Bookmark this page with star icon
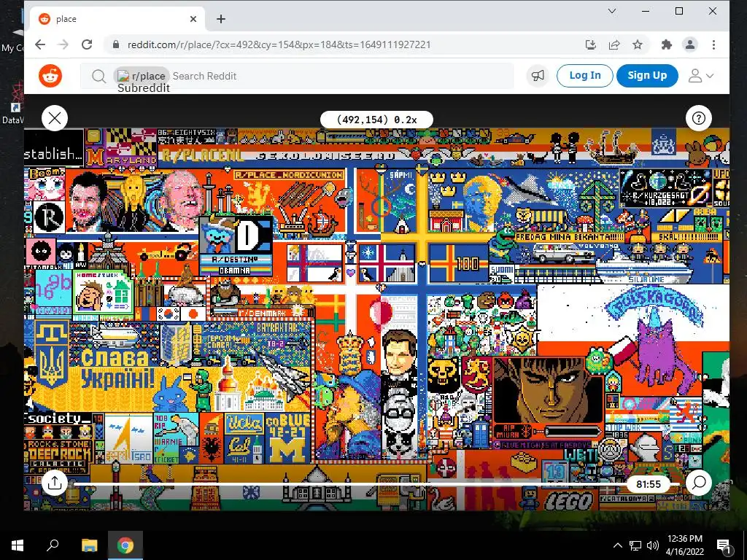 point(638,44)
